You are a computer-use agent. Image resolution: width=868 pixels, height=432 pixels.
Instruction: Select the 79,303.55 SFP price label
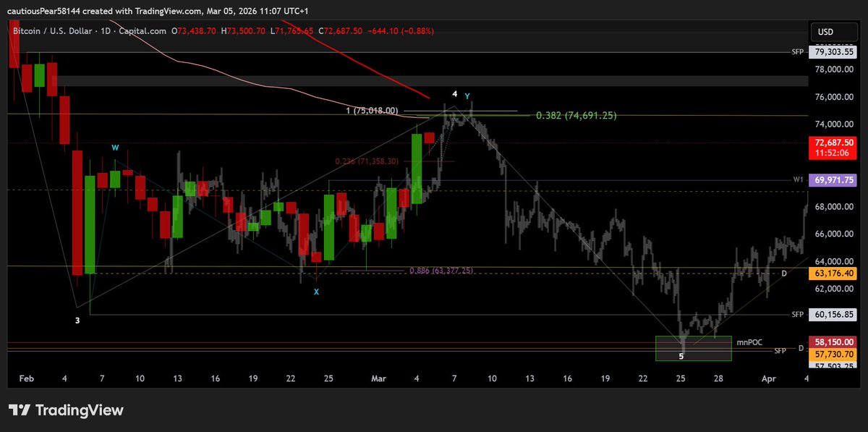(x=834, y=53)
